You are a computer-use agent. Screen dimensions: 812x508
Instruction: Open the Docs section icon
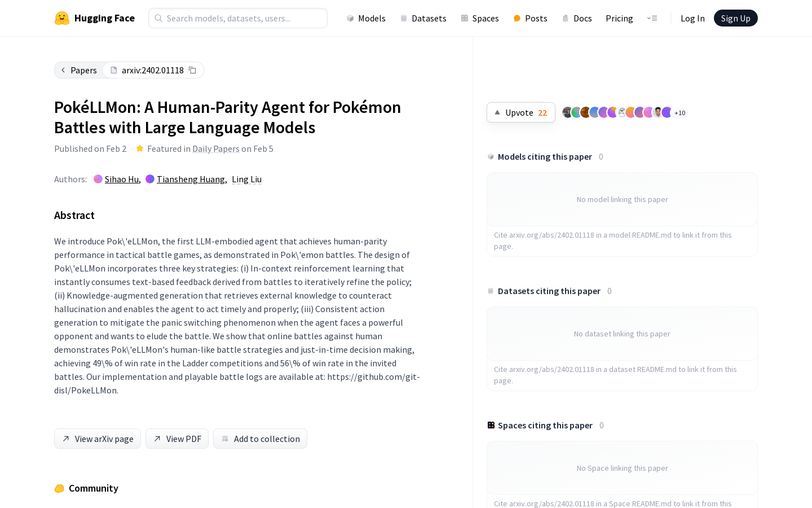click(x=566, y=18)
